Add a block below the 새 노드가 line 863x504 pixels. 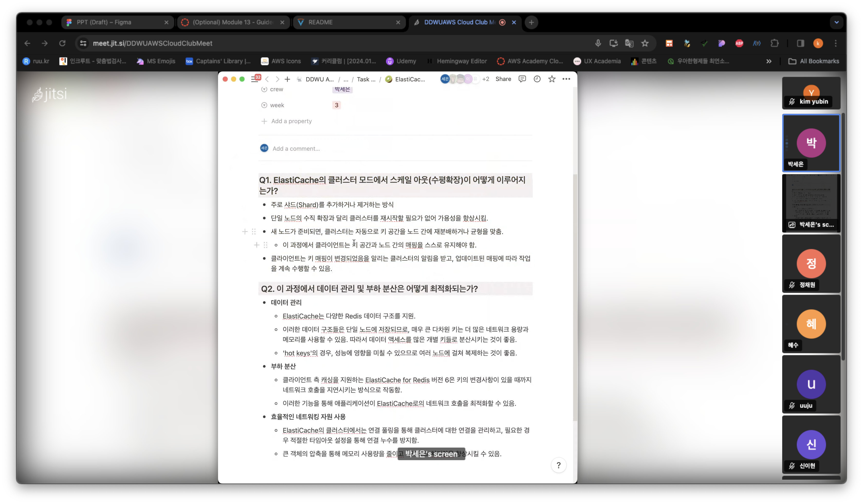(x=245, y=232)
